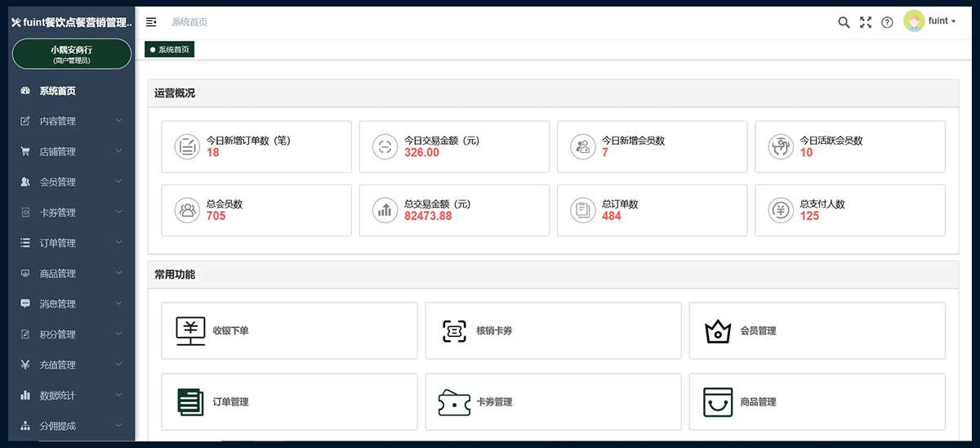Open the 收银下单 shortcut card
This screenshot has height=448, width=980.
click(289, 331)
